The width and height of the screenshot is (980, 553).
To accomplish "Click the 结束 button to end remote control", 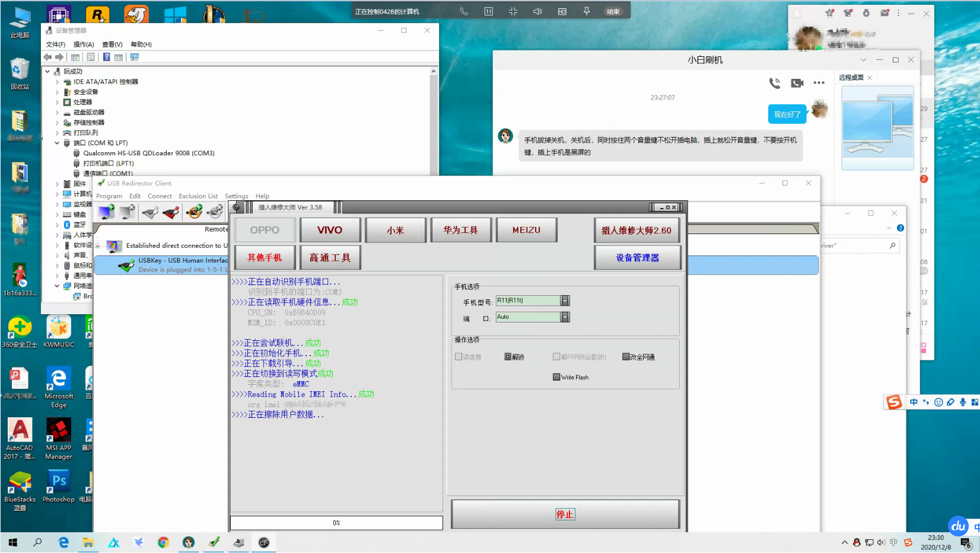I will click(x=613, y=11).
